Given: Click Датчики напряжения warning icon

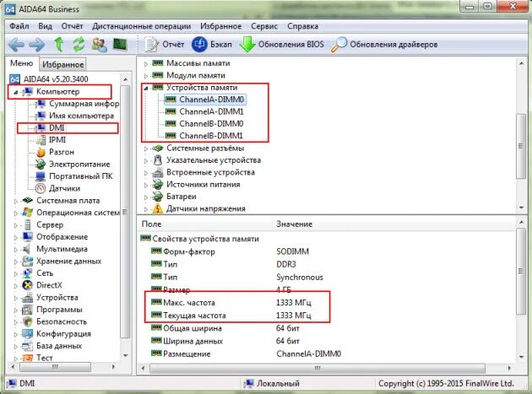Looking at the screenshot, I should pyautogui.click(x=157, y=208).
